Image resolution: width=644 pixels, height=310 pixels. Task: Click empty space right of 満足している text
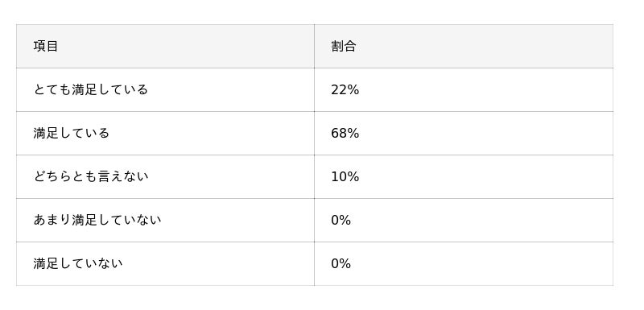(212, 133)
